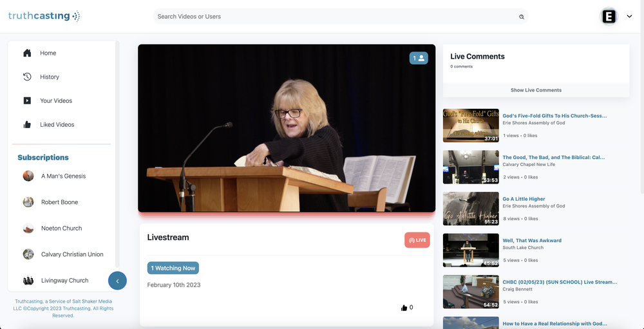Click the Home house icon
644x329 pixels.
(x=27, y=53)
